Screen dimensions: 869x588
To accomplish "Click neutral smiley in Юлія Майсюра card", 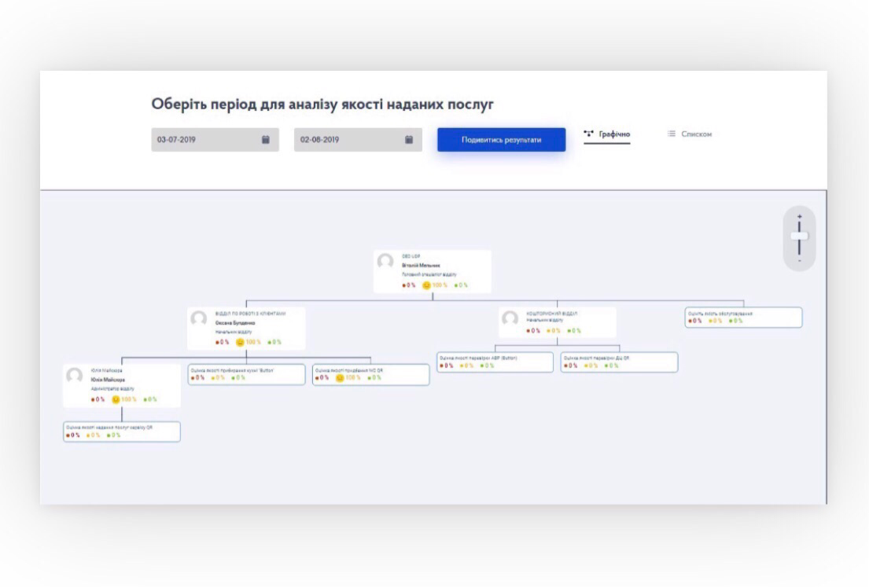I will pos(116,399).
